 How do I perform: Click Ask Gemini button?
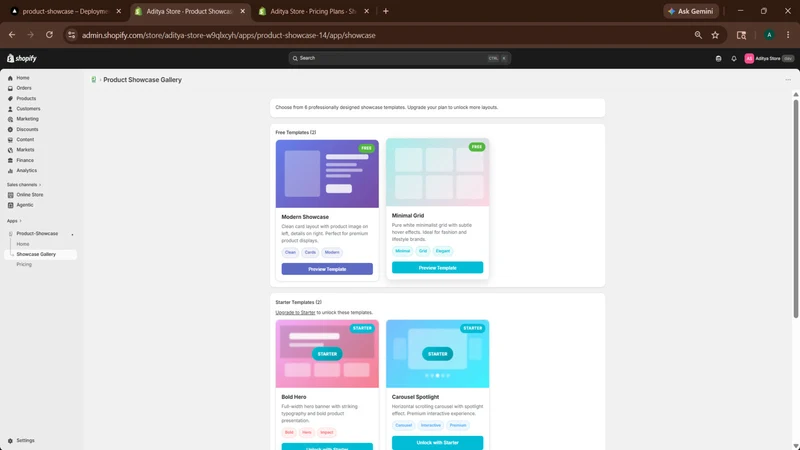[691, 11]
